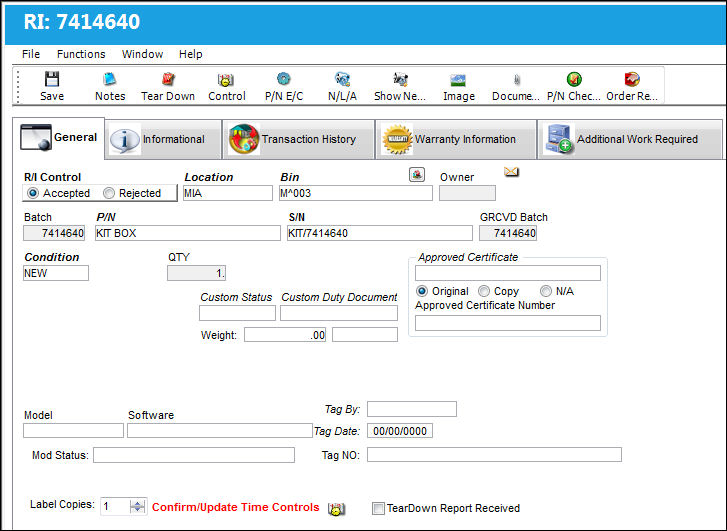Click the Tag Date field 00/00/0000
The height and width of the screenshot is (531, 727).
coord(400,431)
